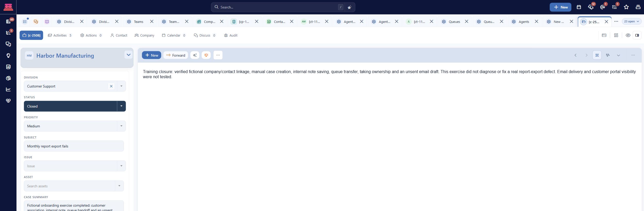644x211 pixels.
Task: Toggle the eye visibility icon
Action: (628, 35)
